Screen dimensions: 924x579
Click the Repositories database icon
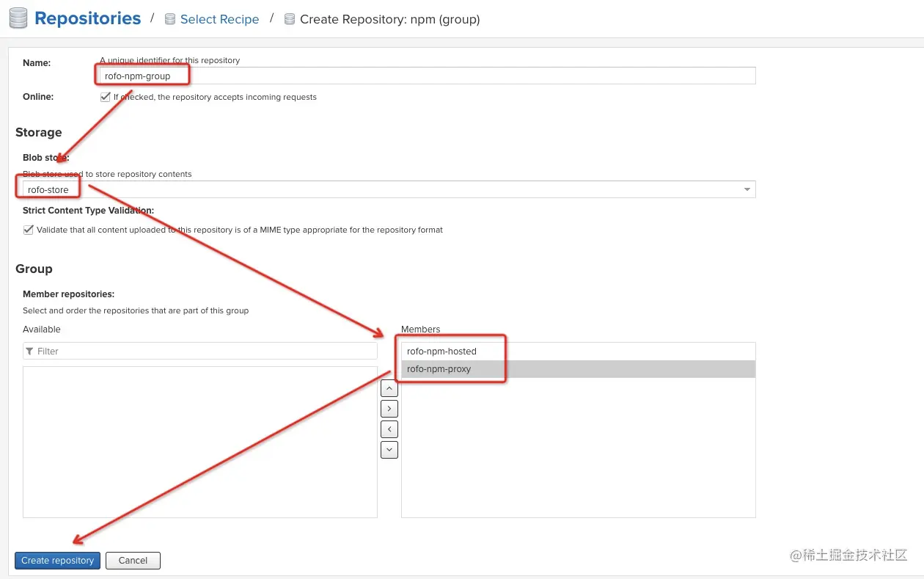pyautogui.click(x=18, y=18)
